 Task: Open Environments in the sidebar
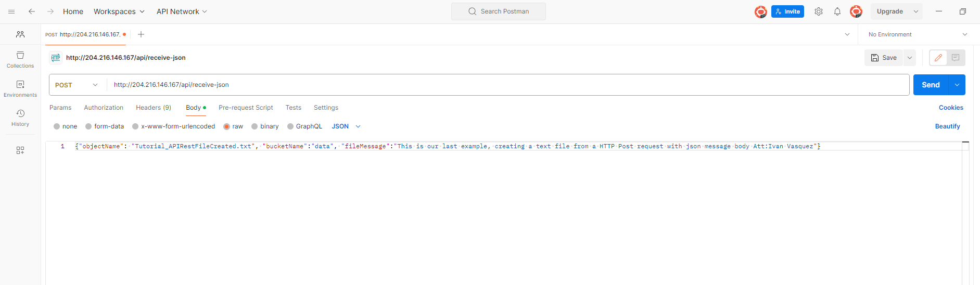tap(20, 89)
